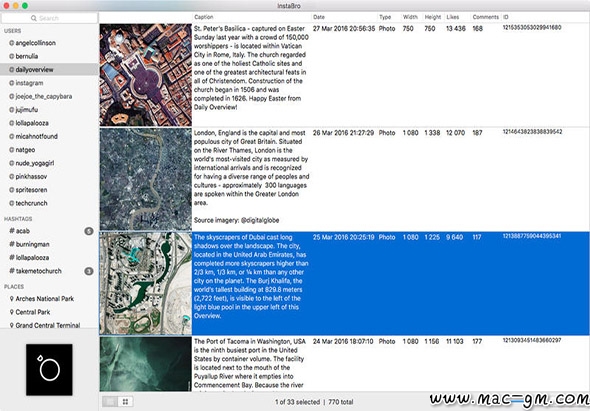Screen dimensions: 590x411
Task: Sort by the Date column header
Action: [x=344, y=17]
